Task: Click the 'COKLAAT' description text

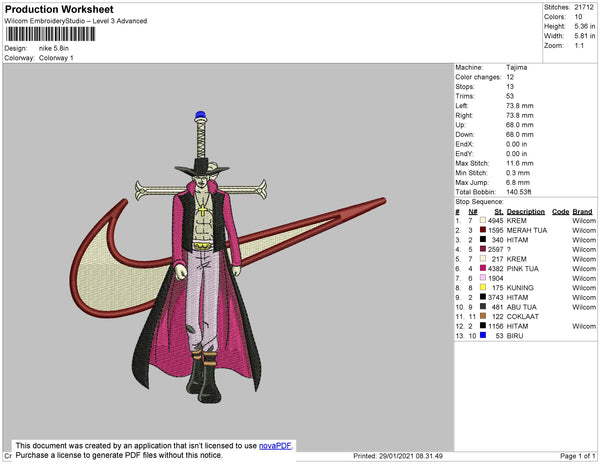Action: (x=522, y=316)
